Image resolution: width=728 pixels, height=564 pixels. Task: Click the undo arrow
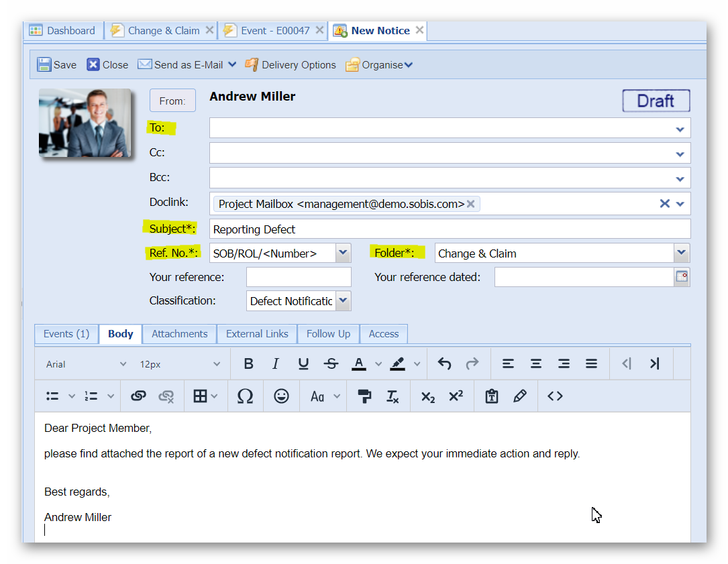pyautogui.click(x=444, y=363)
